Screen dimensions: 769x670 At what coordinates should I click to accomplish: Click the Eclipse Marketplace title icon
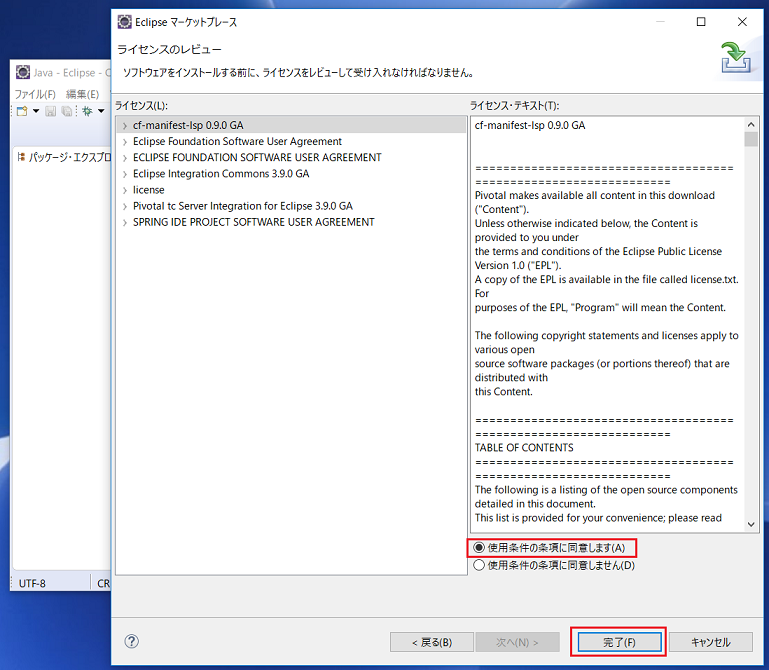click(125, 22)
